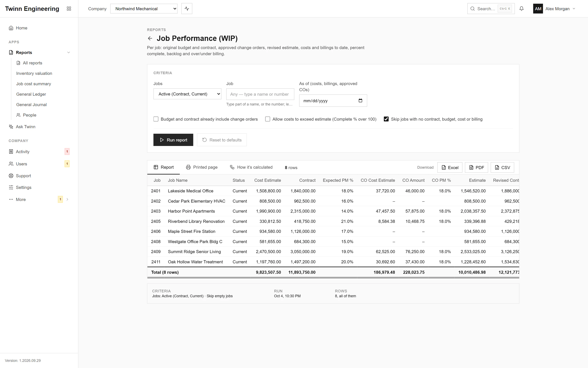Open the app grid icon beside Twinn Engineering
Screen dimensions: 588x368
[x=69, y=9]
